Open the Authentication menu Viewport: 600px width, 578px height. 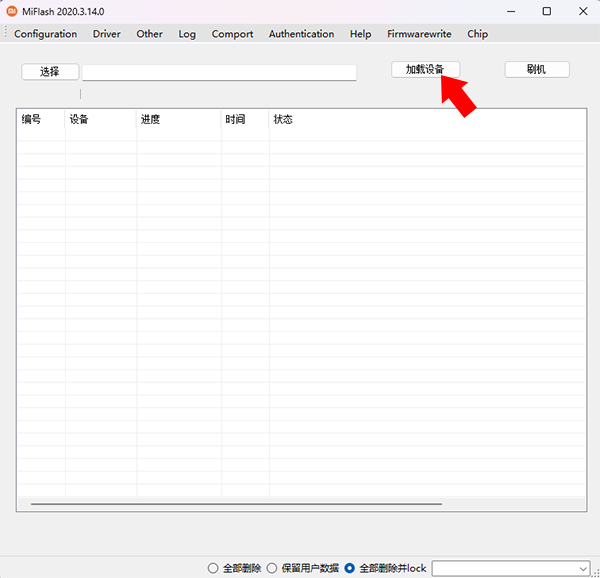click(x=301, y=34)
